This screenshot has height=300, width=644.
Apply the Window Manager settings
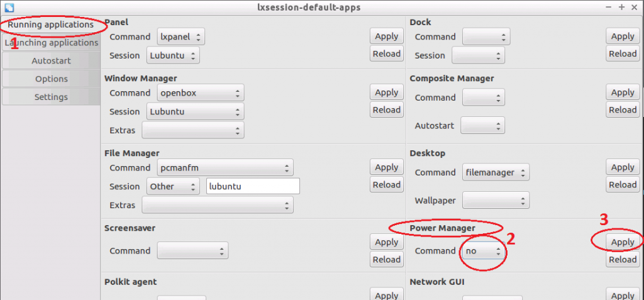click(x=387, y=92)
